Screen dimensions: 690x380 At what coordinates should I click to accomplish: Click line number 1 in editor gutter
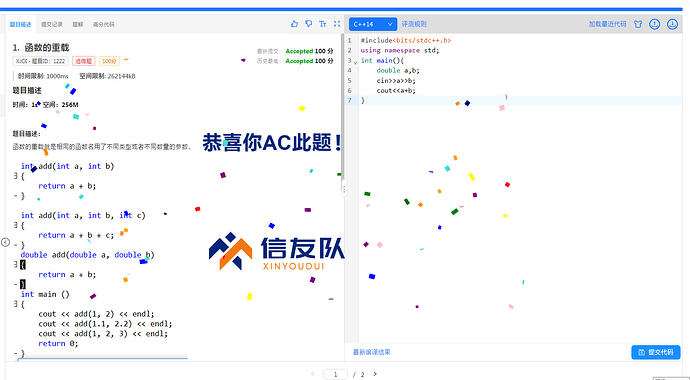point(350,40)
